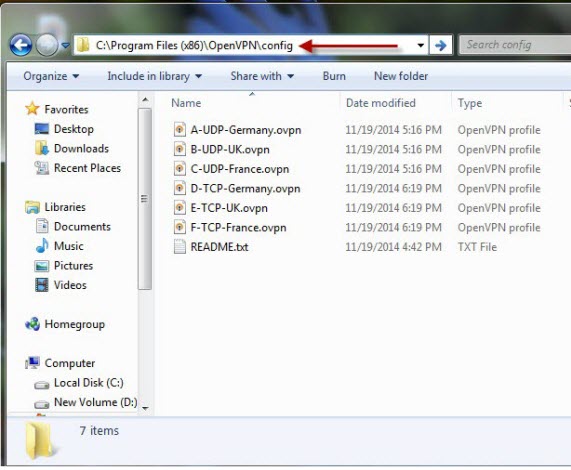Click the A-UDP-Germany.ovpn file icon
Image resolution: width=571 pixels, height=470 pixels.
(180, 129)
